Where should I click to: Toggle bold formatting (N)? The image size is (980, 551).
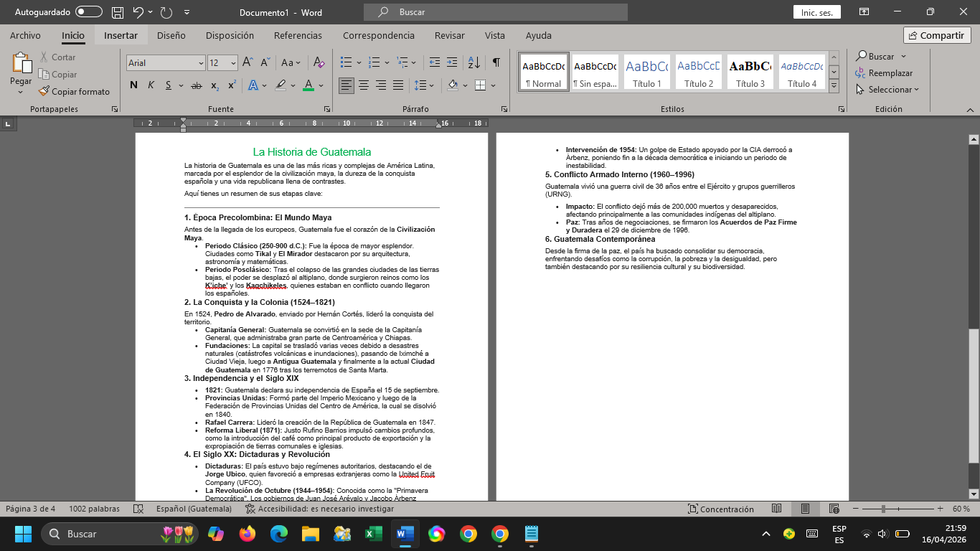pos(133,85)
